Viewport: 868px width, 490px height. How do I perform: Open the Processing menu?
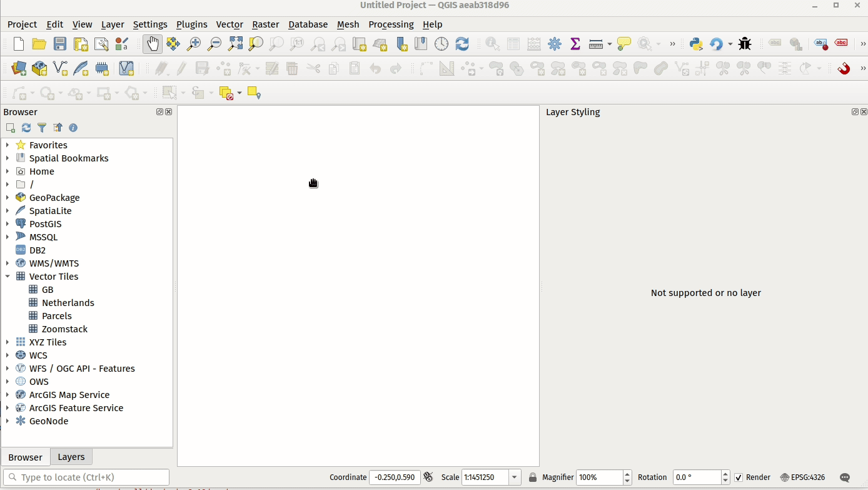(391, 24)
